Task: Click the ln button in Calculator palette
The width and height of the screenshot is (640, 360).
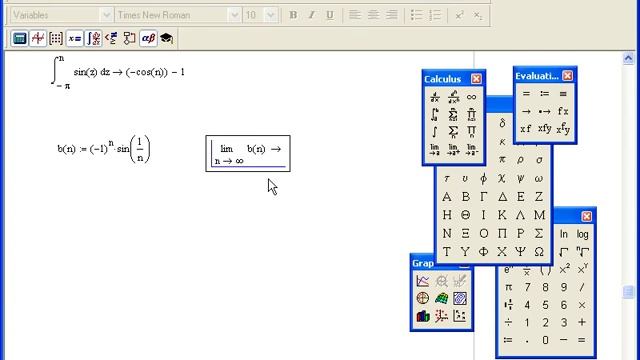Action: pyautogui.click(x=564, y=234)
